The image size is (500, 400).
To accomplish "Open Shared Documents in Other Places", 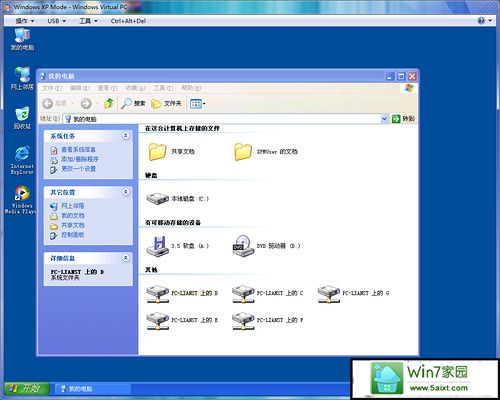I will point(73,225).
